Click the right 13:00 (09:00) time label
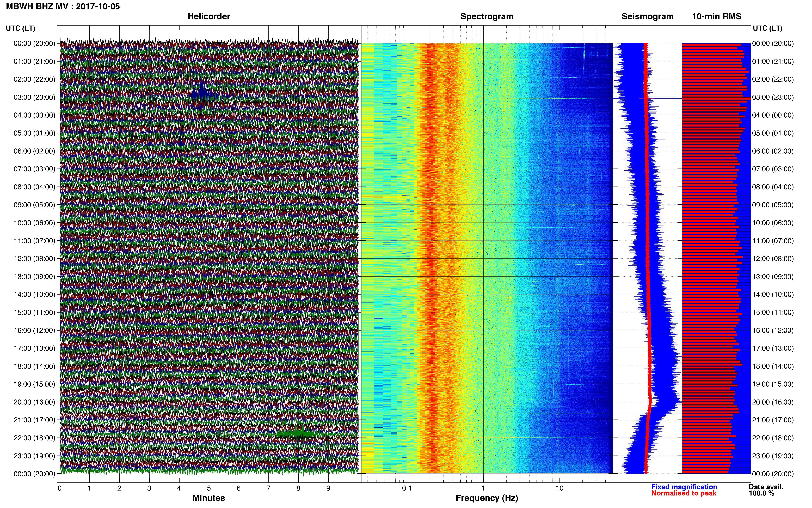The width and height of the screenshot is (812, 508). coord(773,277)
